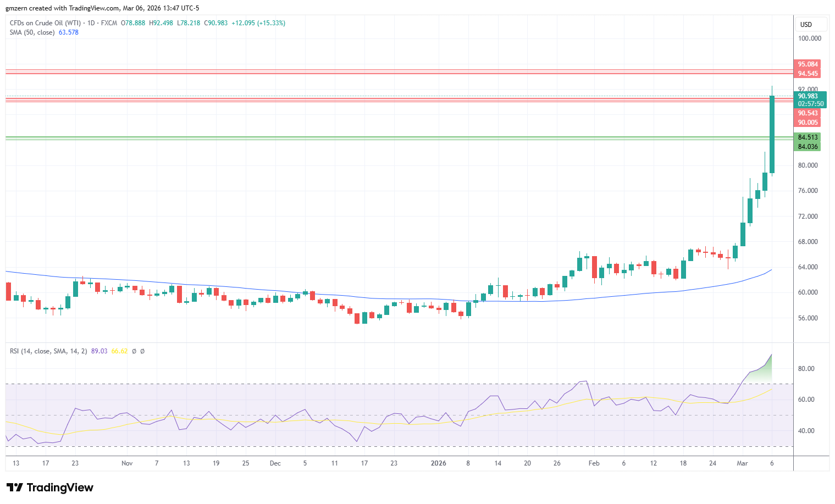The height and width of the screenshot is (504, 835).
Task: Click the 95.084 red price label
Action: point(807,64)
